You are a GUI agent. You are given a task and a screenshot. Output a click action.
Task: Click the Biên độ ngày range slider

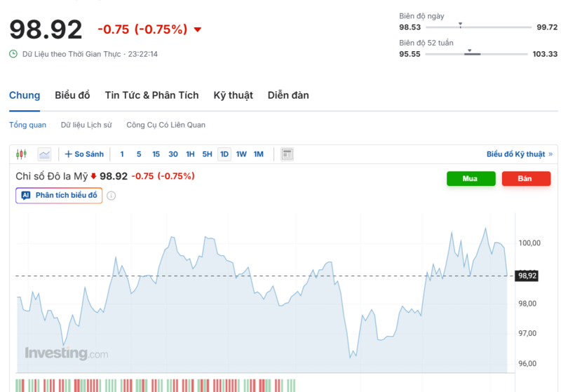click(478, 27)
